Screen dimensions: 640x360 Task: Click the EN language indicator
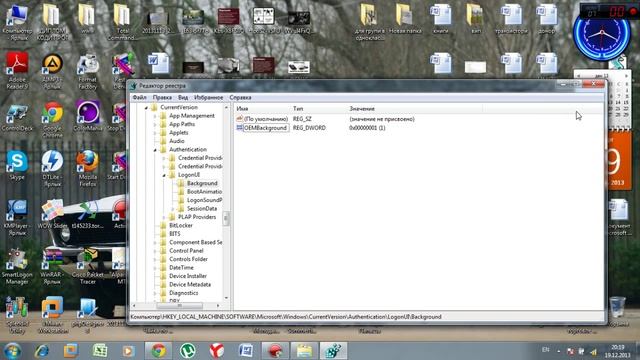point(545,350)
